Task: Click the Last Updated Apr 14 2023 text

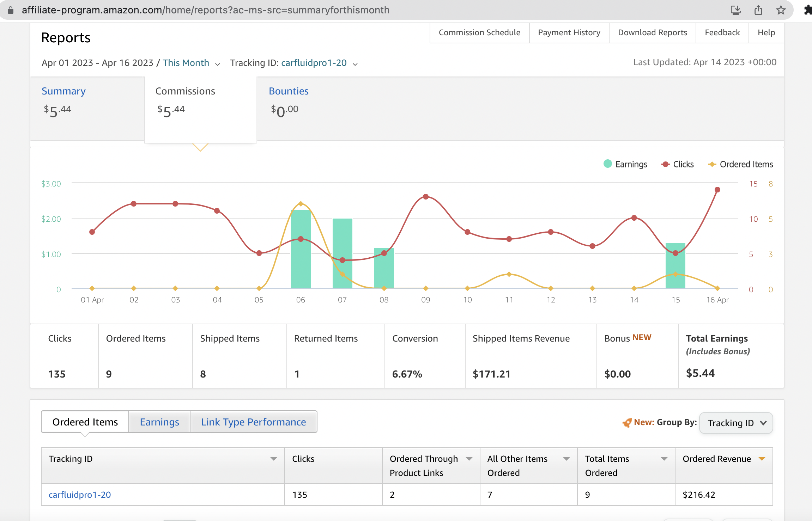Action: (x=704, y=62)
